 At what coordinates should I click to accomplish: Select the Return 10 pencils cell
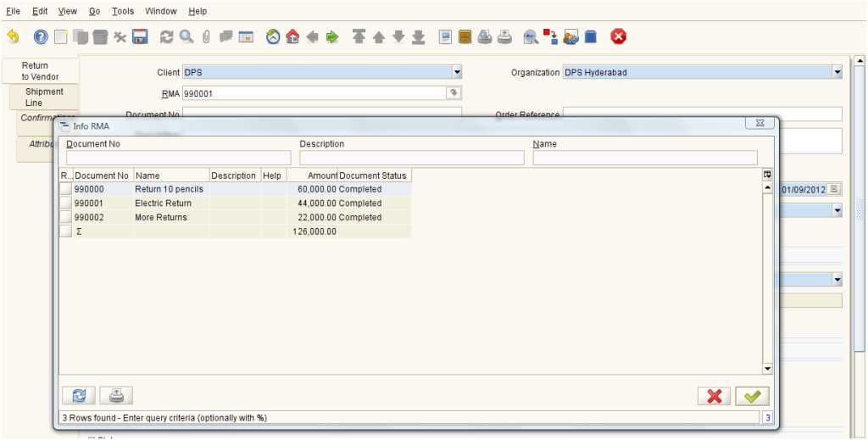(171, 189)
